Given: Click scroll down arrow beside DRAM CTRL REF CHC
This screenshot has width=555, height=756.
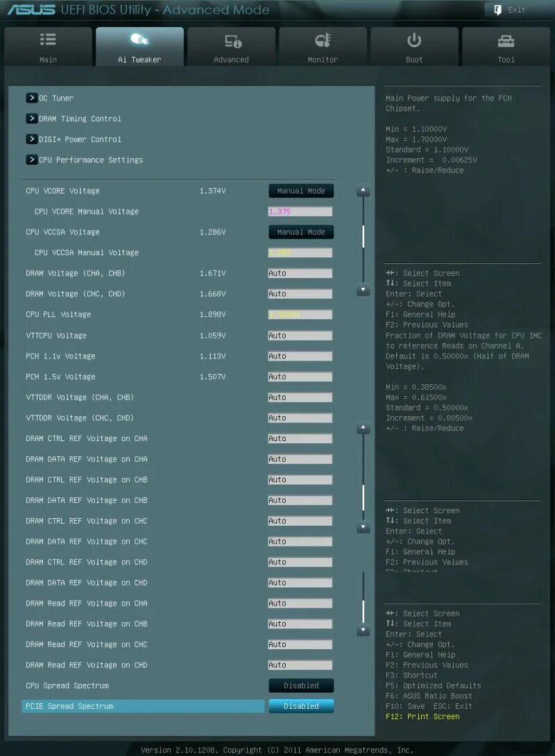Looking at the screenshot, I should (363, 527).
